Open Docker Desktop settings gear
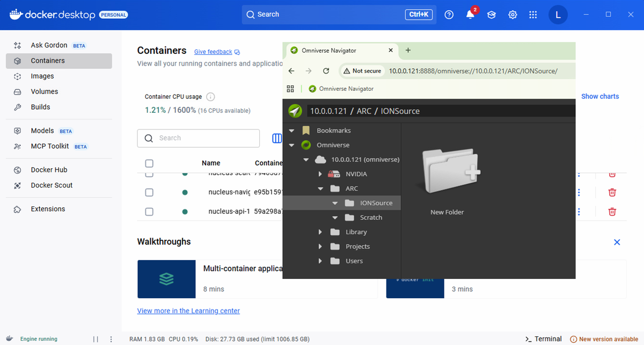This screenshot has width=644, height=345. coord(513,15)
